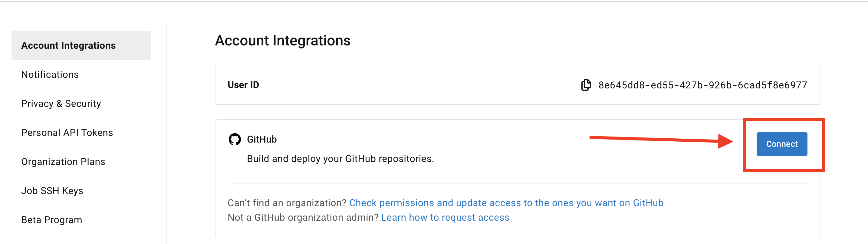Click the GitHub integration title
This screenshot has height=244, width=868.
262,139
